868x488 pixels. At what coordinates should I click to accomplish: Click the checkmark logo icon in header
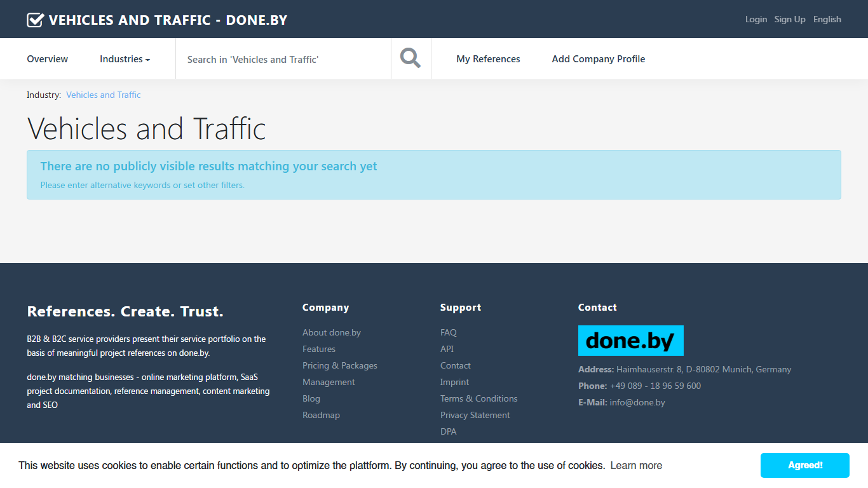pos(36,20)
